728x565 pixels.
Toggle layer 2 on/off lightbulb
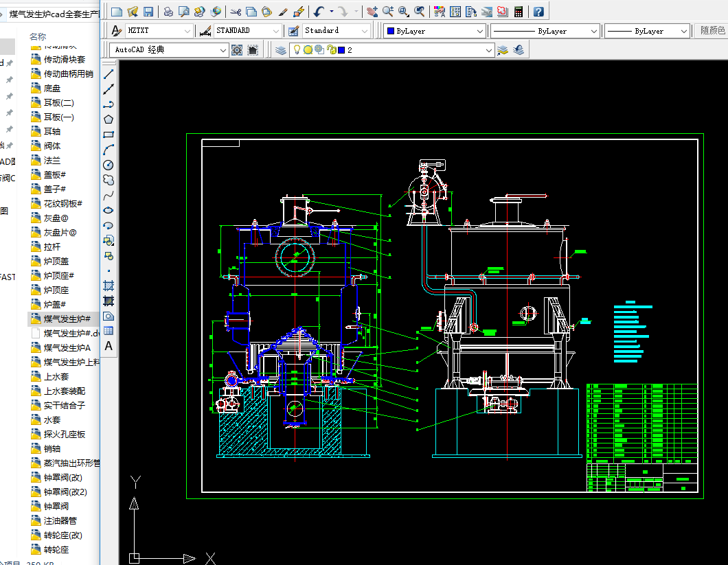(x=297, y=49)
